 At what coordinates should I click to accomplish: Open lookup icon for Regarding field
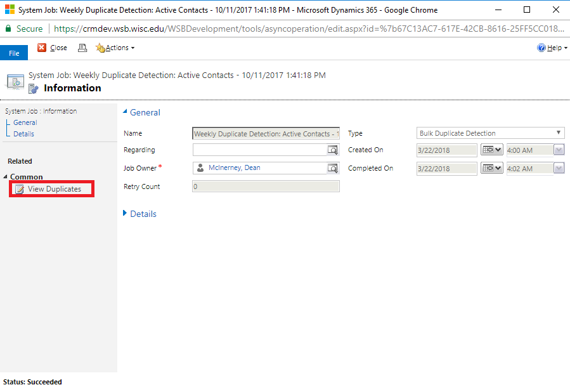coord(333,150)
